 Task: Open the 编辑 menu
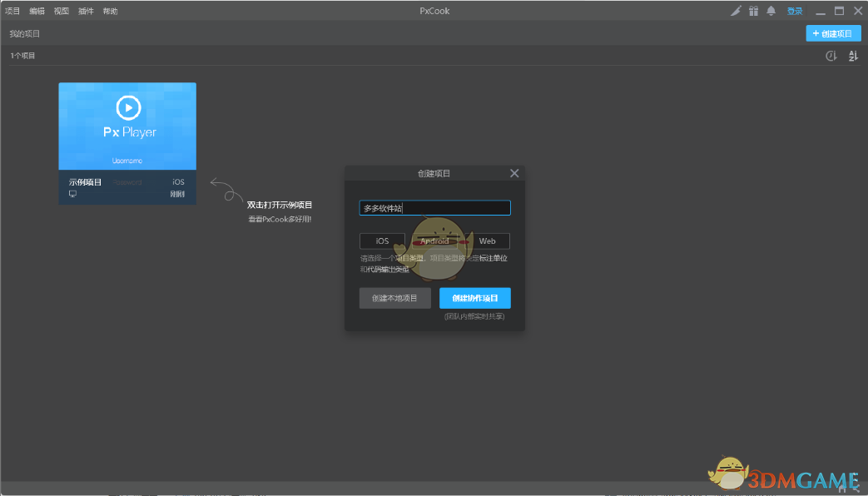[x=37, y=11]
